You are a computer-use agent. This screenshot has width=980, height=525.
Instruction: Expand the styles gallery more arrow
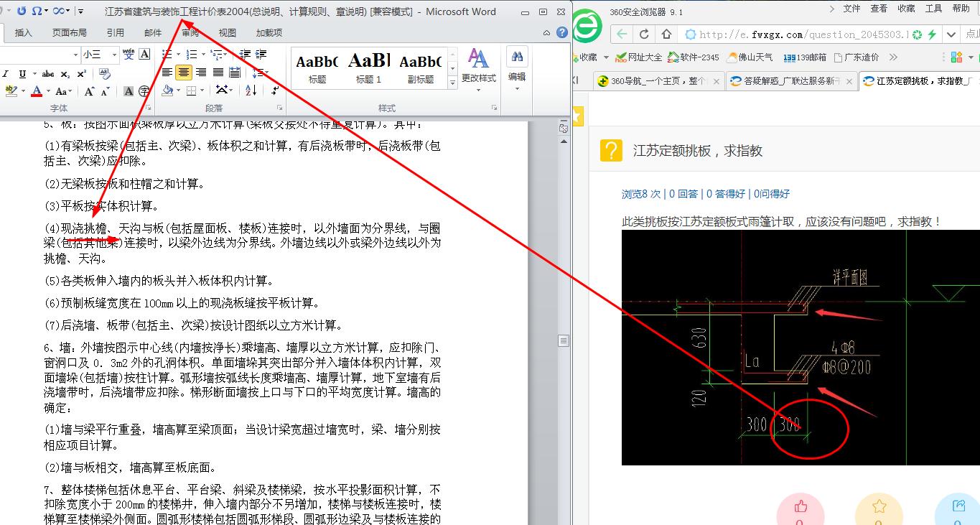tap(452, 83)
